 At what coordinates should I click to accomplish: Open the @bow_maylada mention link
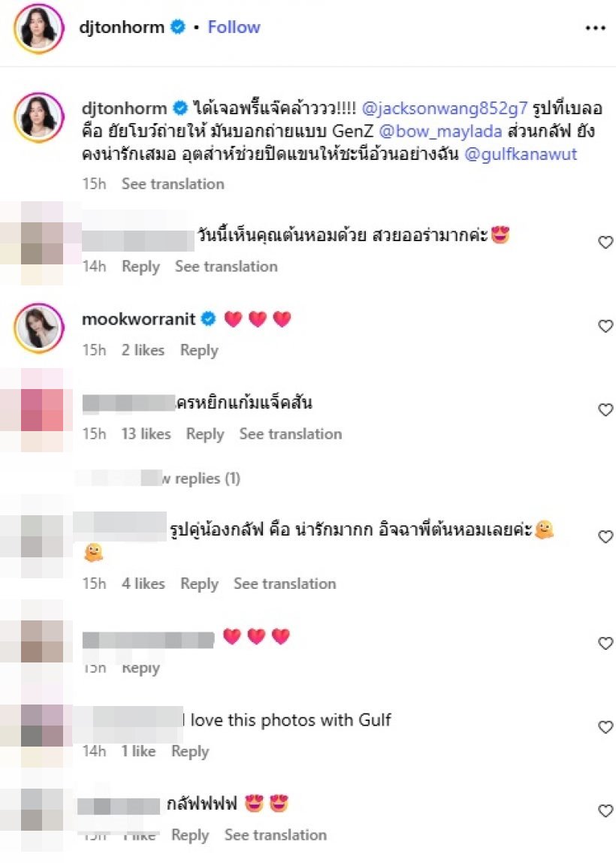pyautogui.click(x=440, y=131)
